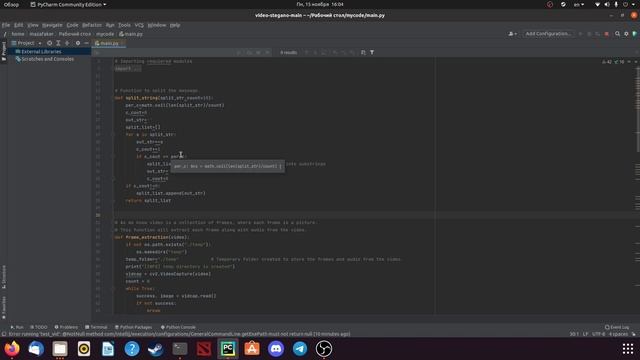The height and width of the screenshot is (360, 640).
Task: Open Python Console tool window
Action: (x=178, y=327)
